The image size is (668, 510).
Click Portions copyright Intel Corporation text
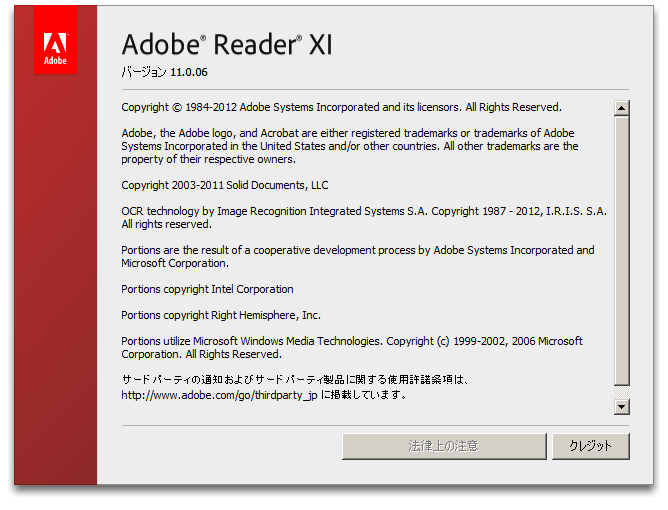click(207, 289)
